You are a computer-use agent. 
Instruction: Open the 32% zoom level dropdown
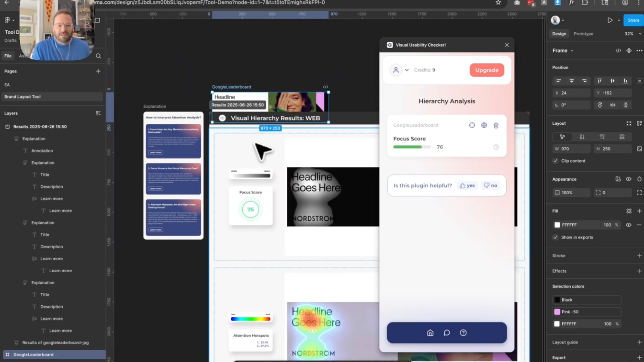[x=633, y=34]
